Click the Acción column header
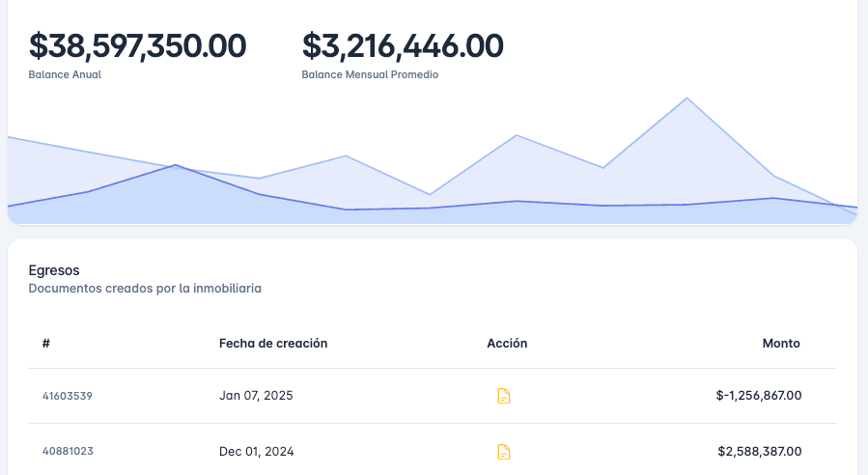This screenshot has width=868, height=475. 507,343
